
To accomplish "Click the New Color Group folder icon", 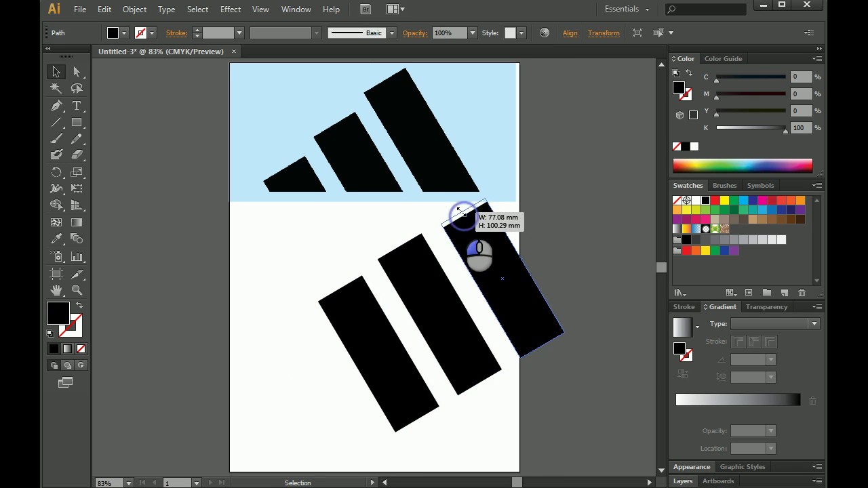I will tap(766, 293).
